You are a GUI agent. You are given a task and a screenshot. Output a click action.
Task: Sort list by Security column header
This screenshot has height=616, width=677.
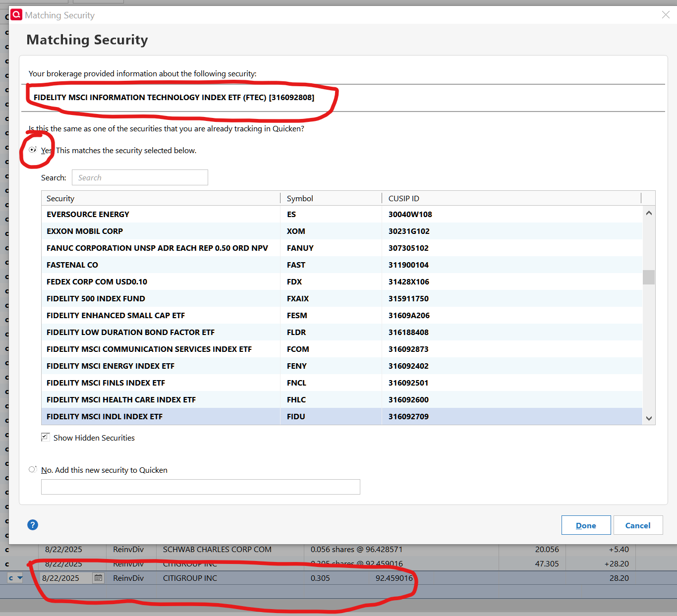tap(161, 198)
